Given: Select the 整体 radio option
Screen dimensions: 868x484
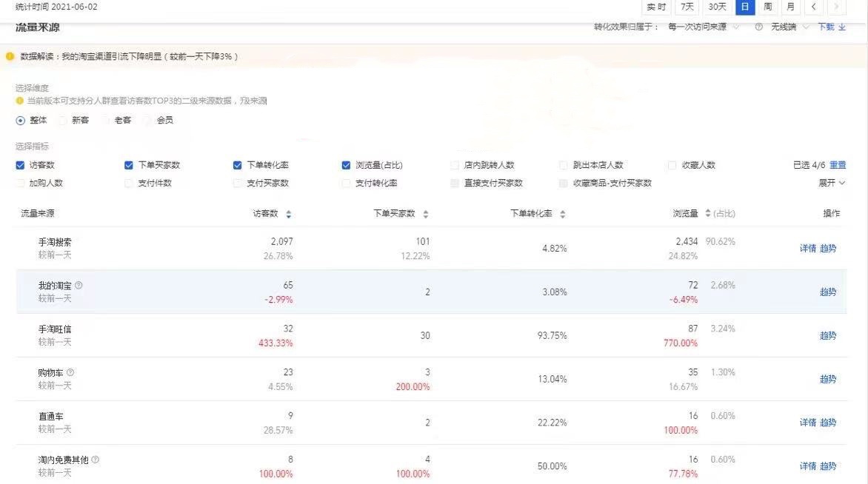Looking at the screenshot, I should (21, 121).
